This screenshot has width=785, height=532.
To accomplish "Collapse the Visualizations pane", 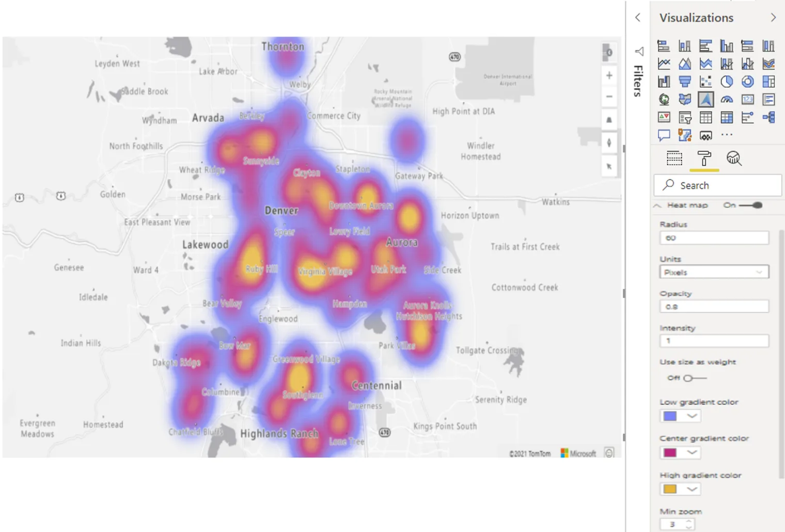I will 773,18.
